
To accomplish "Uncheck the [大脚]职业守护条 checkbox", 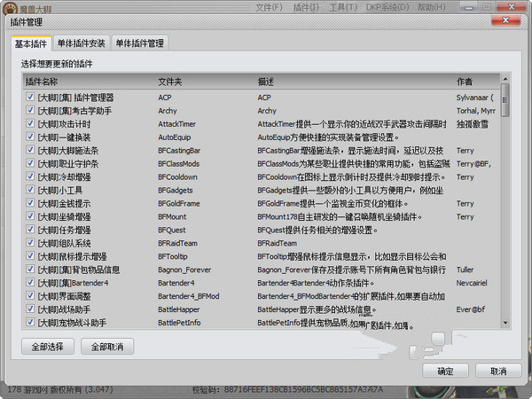I will [30, 163].
